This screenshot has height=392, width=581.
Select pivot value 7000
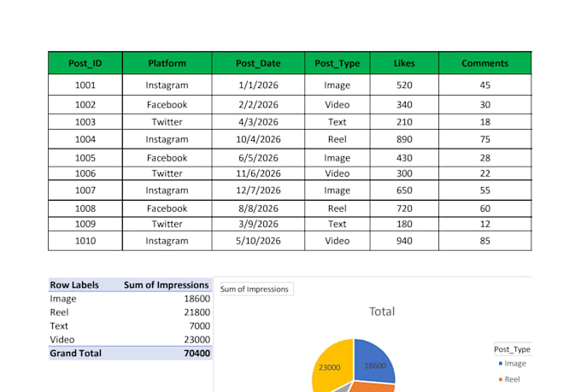pyautogui.click(x=200, y=326)
